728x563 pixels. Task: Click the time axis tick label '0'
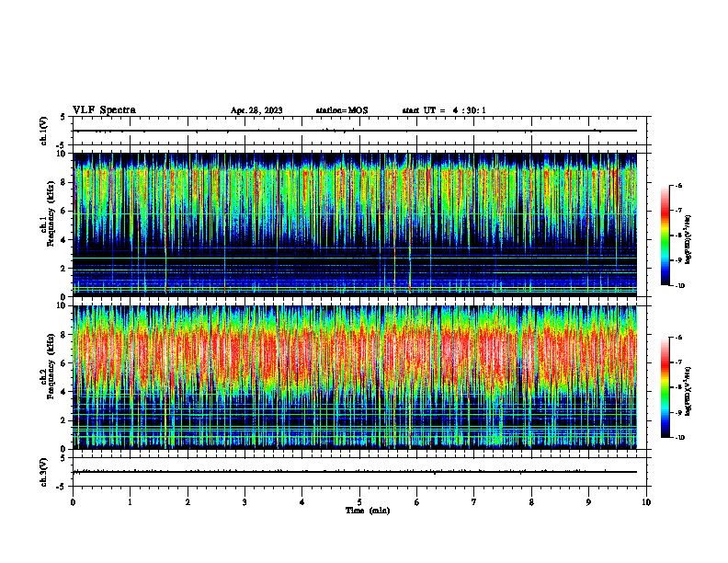pos(73,502)
